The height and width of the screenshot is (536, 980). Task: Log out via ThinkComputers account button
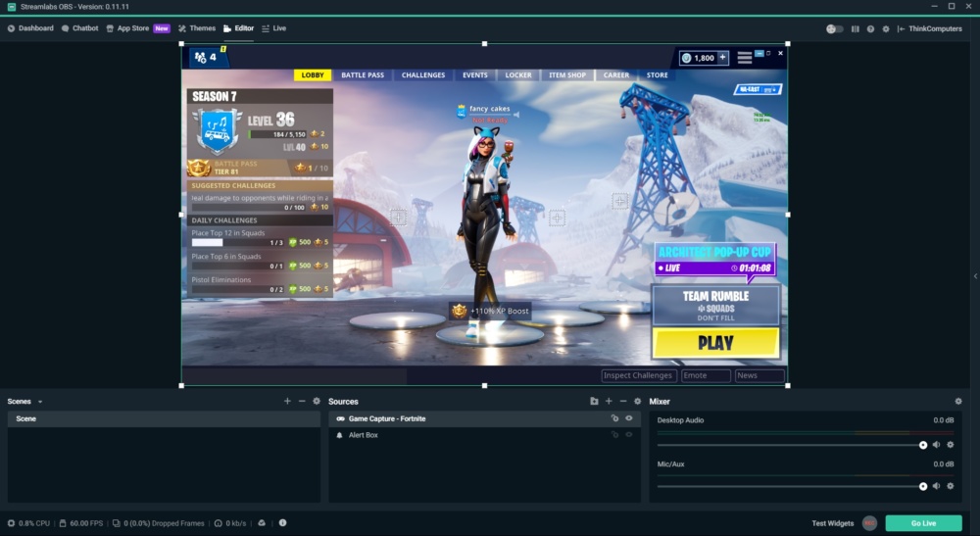coord(929,28)
